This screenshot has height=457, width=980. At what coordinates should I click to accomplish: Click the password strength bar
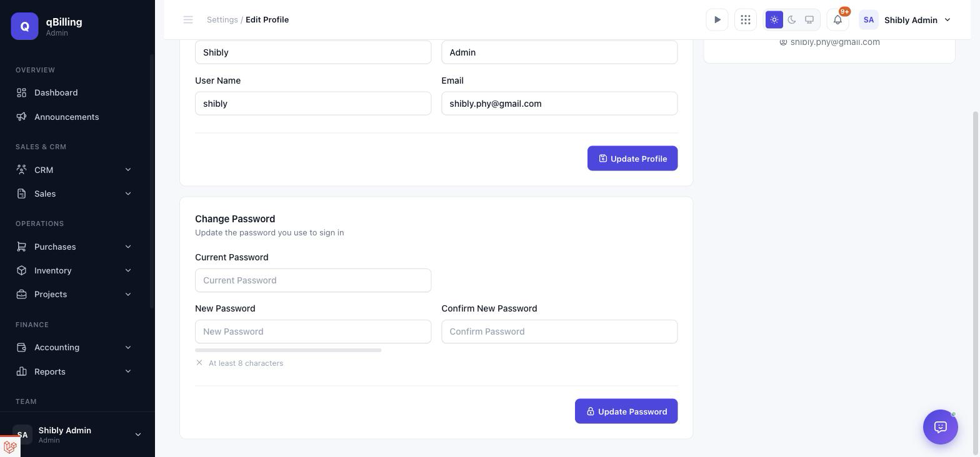pyautogui.click(x=288, y=350)
